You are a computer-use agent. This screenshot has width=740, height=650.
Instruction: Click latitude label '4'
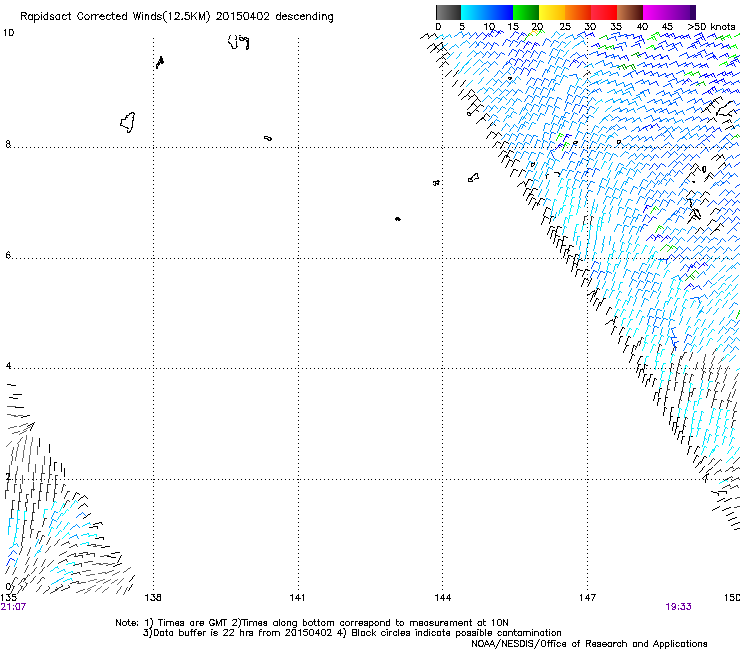tap(8, 366)
